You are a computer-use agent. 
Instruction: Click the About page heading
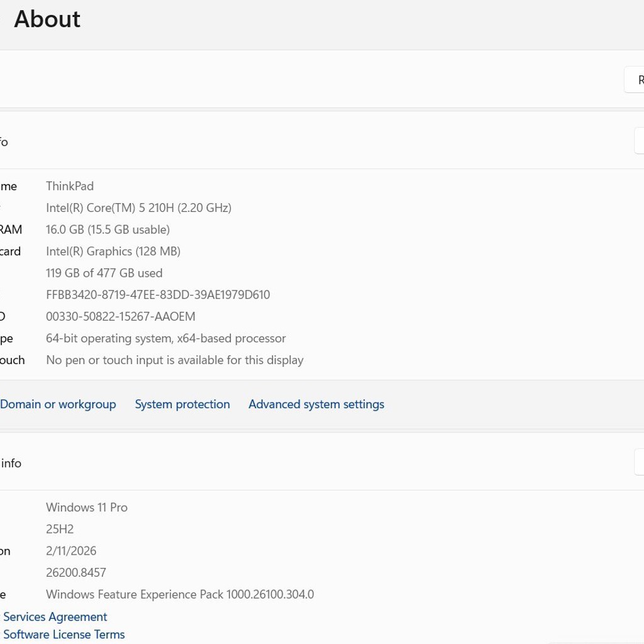click(47, 19)
